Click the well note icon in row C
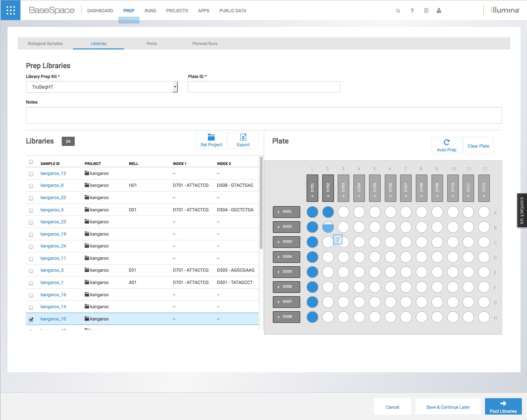The height and width of the screenshot is (420, 527). tap(338, 239)
